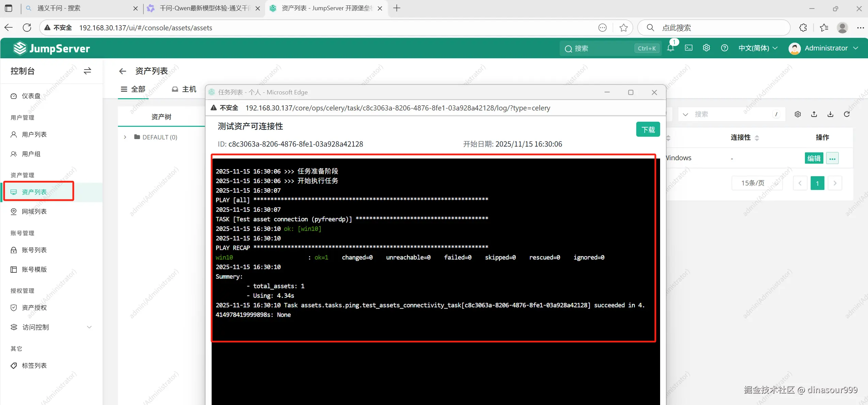The height and width of the screenshot is (405, 868).
Task: Expand the DEFAULT tree node
Action: pos(125,137)
